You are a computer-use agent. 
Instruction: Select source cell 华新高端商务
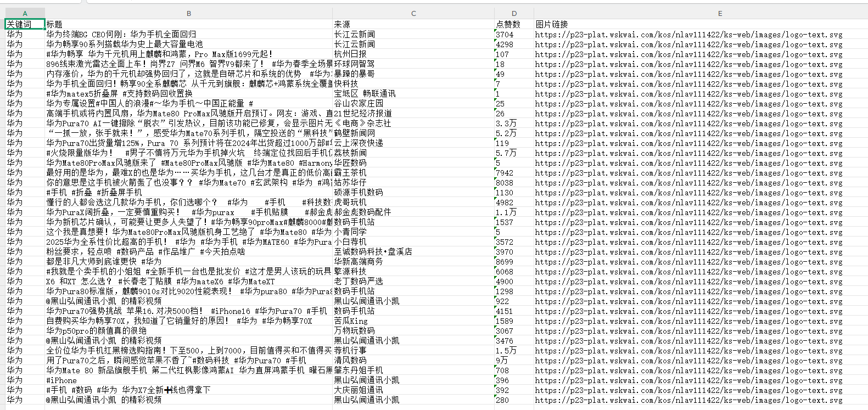click(x=413, y=261)
